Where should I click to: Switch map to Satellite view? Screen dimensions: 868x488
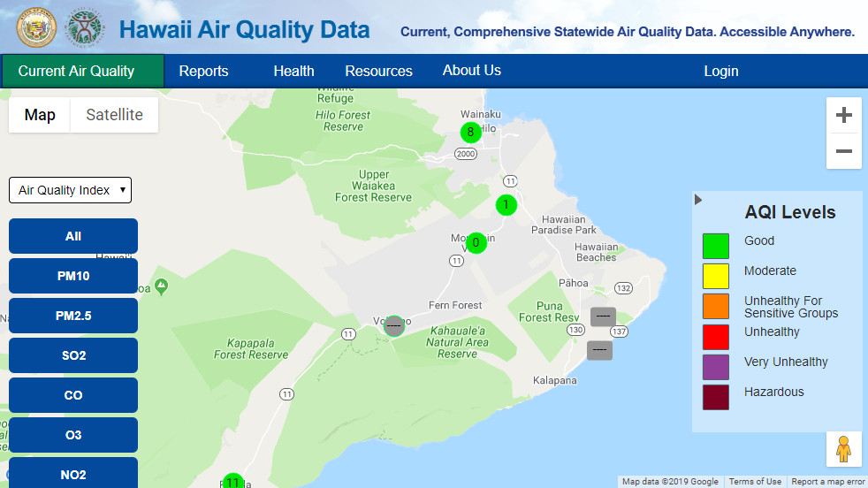coord(114,115)
